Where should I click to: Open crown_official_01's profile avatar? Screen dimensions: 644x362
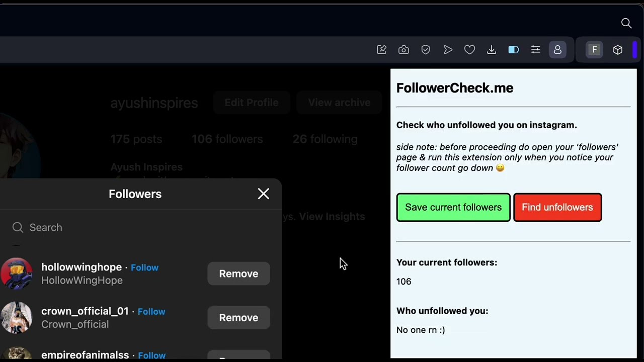point(16,317)
